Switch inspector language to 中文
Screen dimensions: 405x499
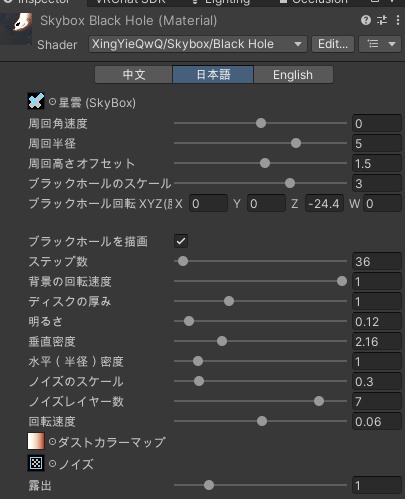tap(134, 74)
